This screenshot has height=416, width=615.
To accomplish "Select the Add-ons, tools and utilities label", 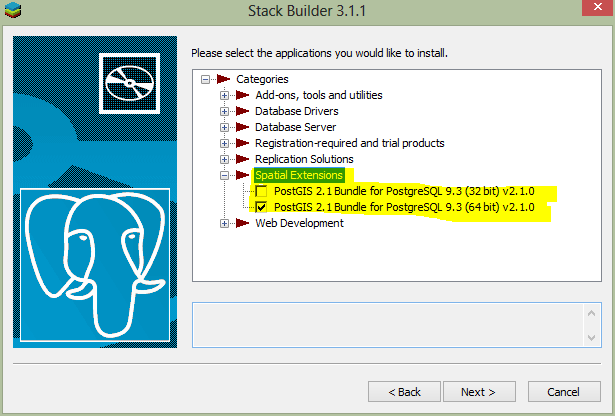I will (x=319, y=95).
